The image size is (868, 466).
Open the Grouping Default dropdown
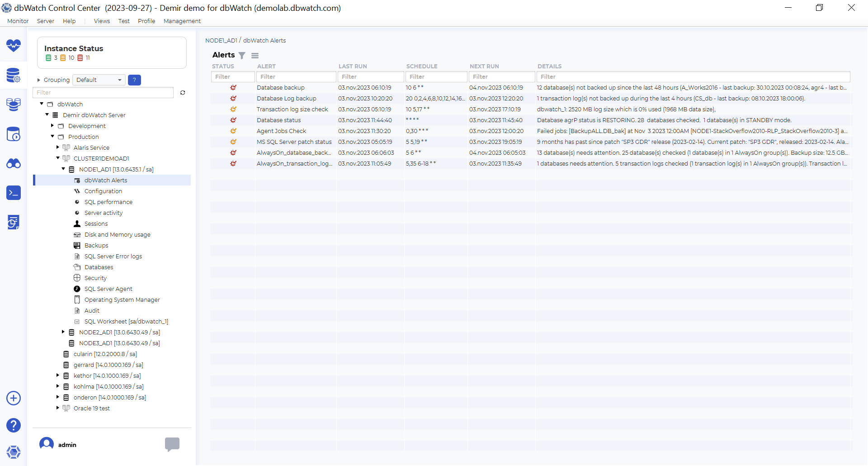click(99, 80)
